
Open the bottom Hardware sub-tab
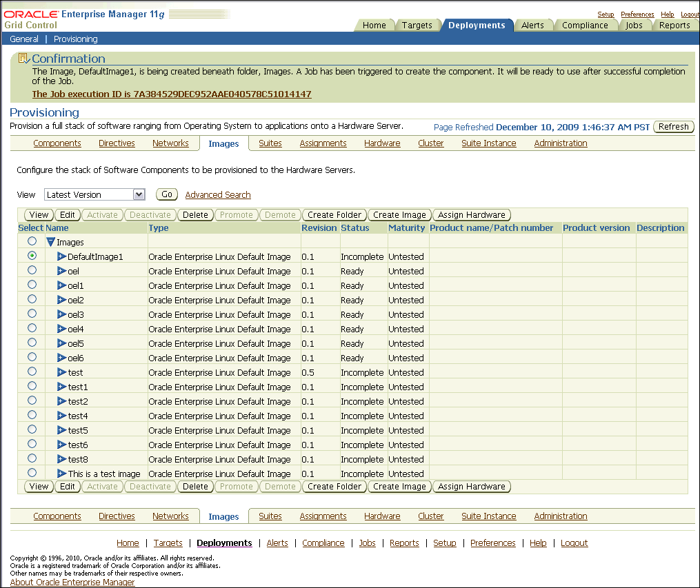(382, 516)
